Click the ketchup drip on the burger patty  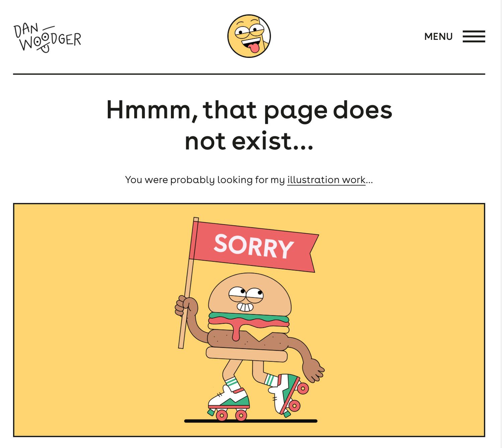point(236,332)
